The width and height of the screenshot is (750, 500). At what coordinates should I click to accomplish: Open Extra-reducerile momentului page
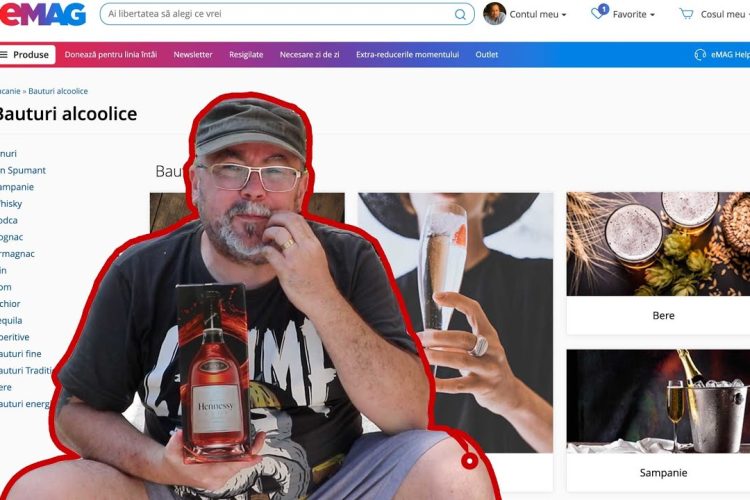pos(407,54)
